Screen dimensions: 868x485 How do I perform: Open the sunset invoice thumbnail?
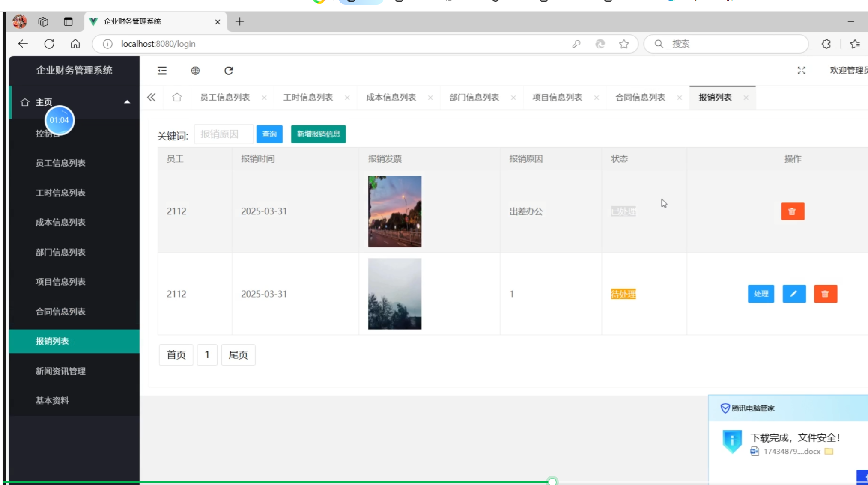click(x=394, y=211)
